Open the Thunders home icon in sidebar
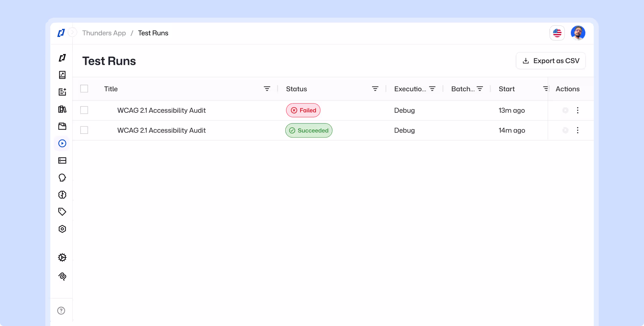Image resolution: width=644 pixels, height=326 pixels. coord(62,58)
